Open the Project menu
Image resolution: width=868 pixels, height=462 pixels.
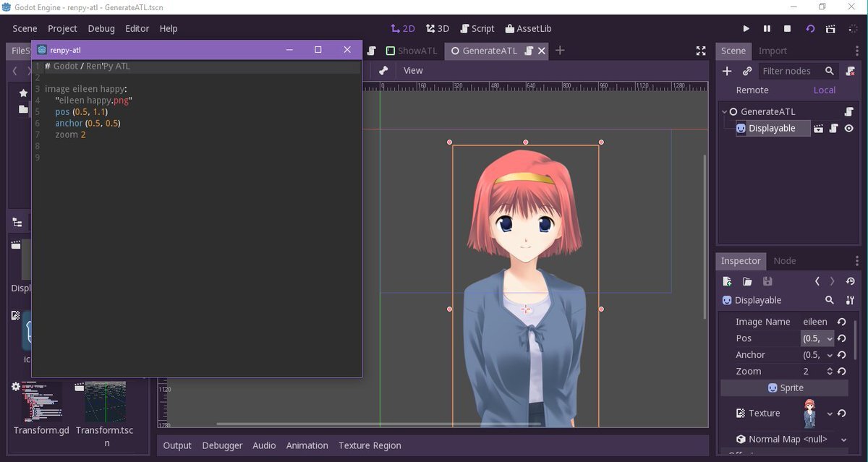pos(62,28)
